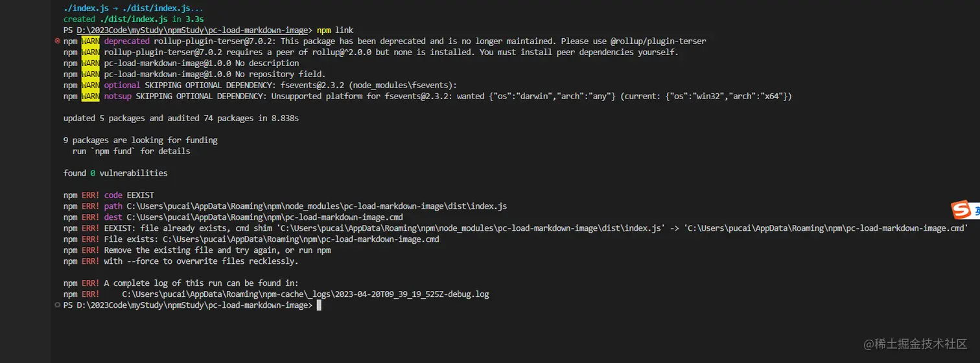Click the 'EEXIST' error code text

(x=140, y=195)
